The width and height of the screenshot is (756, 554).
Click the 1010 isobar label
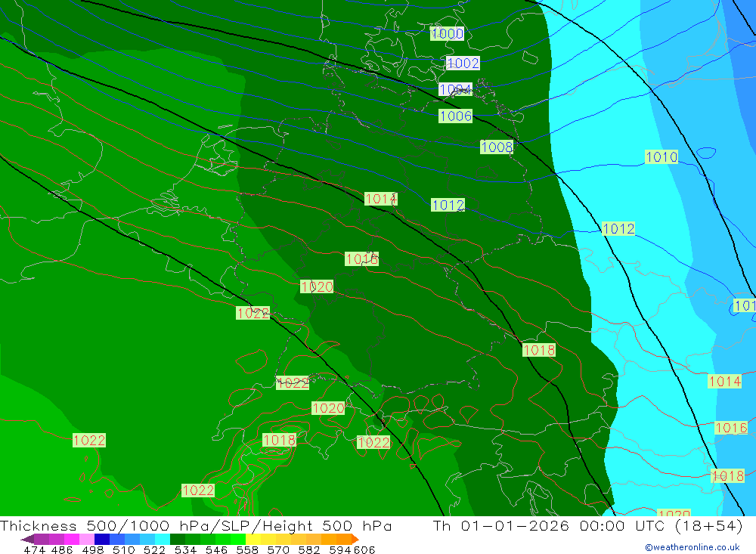click(661, 156)
